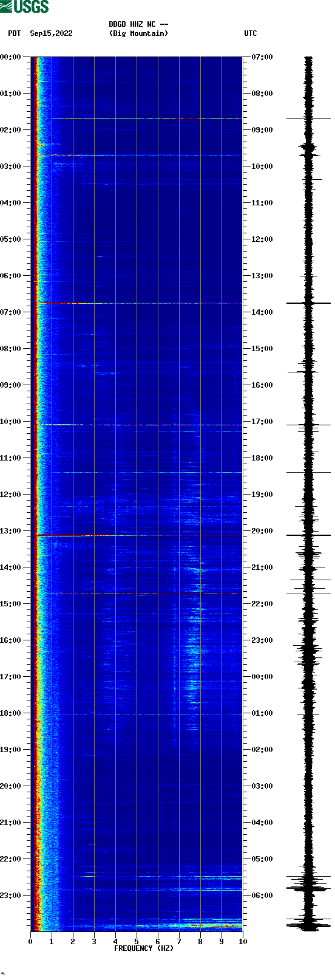
Task: Click the PDT timezone label
Action: pyautogui.click(x=14, y=33)
